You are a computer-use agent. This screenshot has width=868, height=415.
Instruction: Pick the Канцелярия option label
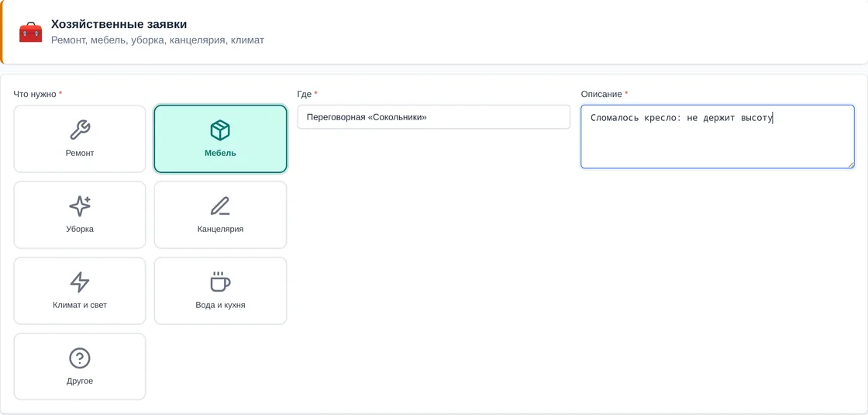tap(220, 229)
